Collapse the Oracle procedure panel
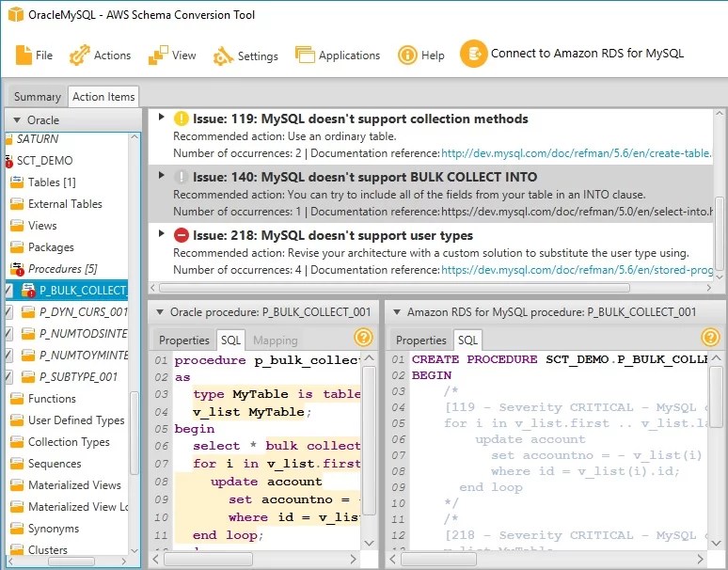This screenshot has height=570, width=728. tap(160, 312)
